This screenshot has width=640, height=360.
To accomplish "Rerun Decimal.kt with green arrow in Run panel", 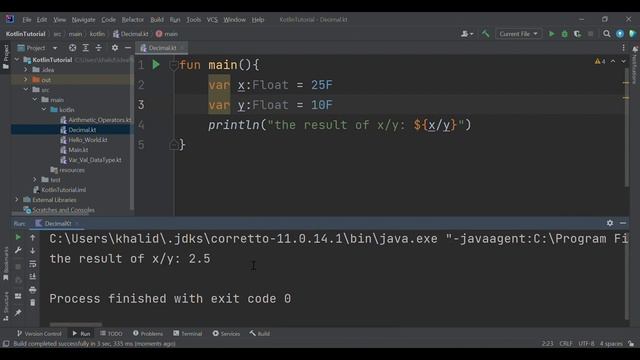I will coord(18,237).
